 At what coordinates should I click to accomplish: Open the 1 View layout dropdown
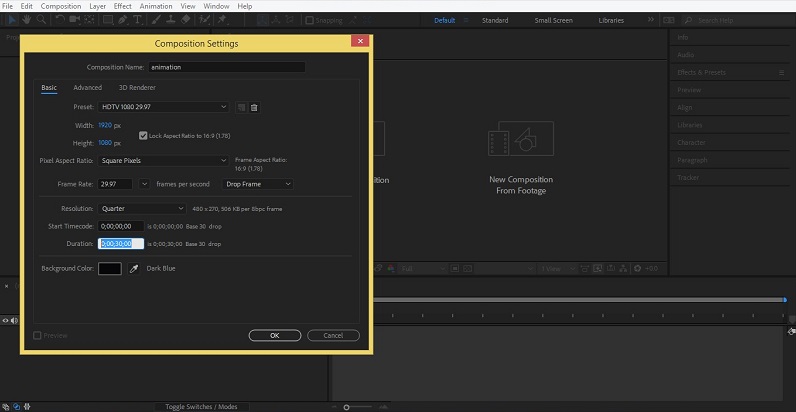(x=558, y=268)
